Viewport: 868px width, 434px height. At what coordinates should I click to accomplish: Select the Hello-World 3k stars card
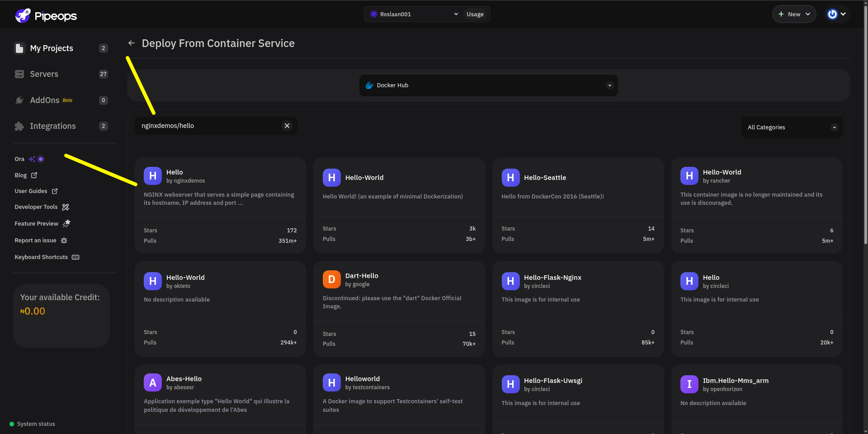[399, 205]
